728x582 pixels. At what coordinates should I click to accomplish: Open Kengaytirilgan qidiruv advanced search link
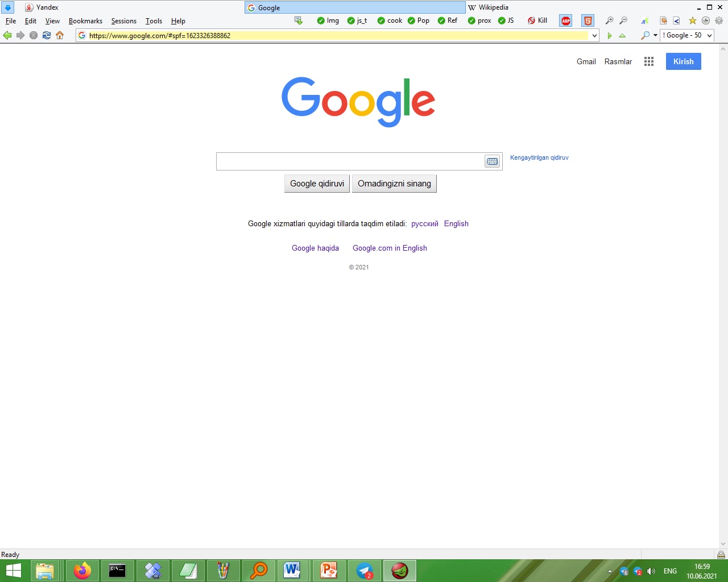tap(539, 157)
